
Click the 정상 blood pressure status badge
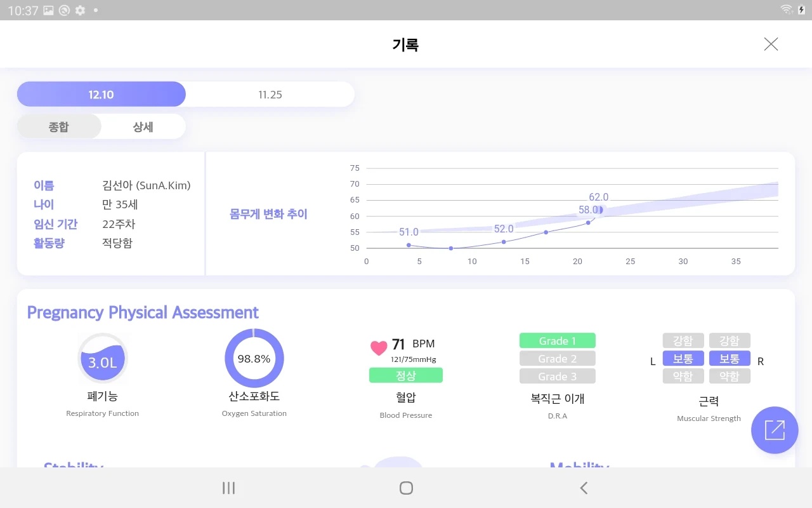coord(405,375)
